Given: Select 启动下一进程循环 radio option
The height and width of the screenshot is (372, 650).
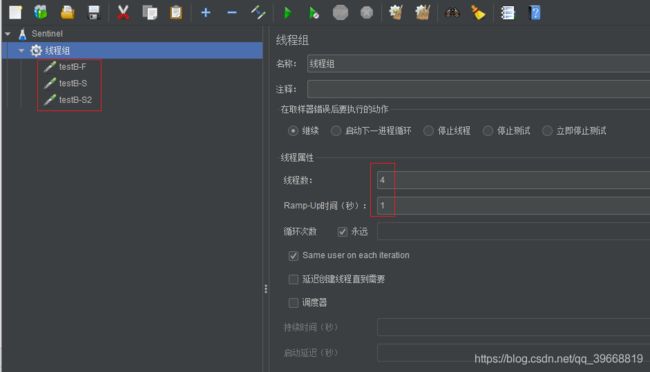Looking at the screenshot, I should (336, 131).
